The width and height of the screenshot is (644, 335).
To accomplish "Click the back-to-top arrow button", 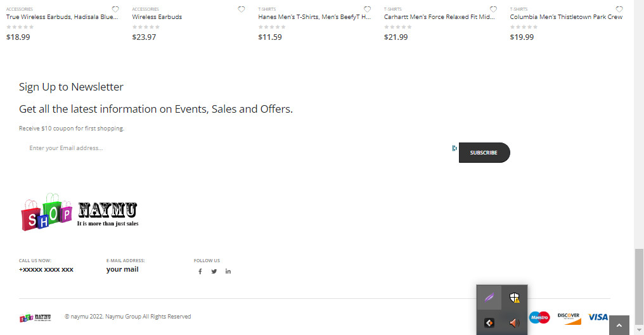I will point(619,325).
